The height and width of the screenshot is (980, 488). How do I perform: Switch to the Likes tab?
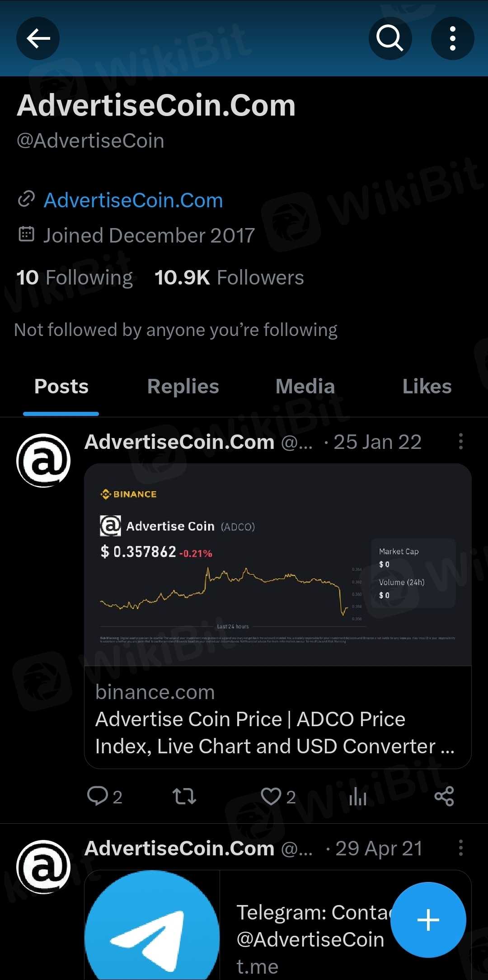427,387
